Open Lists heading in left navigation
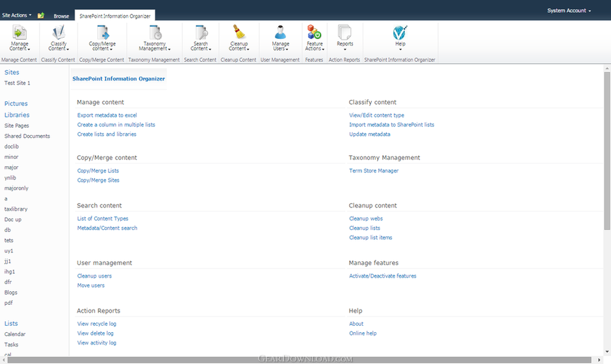 11,324
